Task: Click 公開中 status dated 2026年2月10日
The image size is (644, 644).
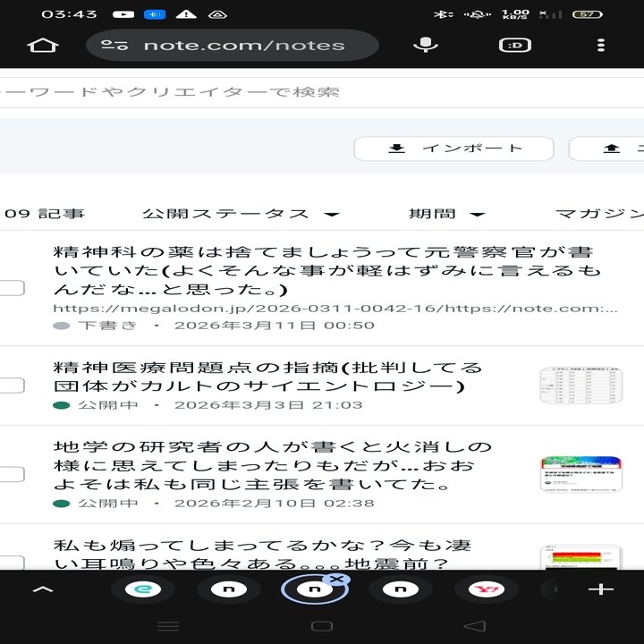Action: click(96, 503)
